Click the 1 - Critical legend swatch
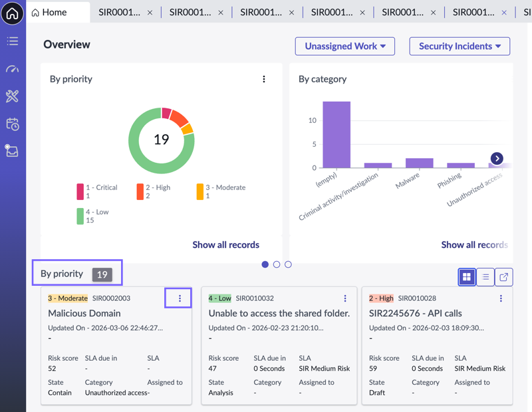 pos(80,191)
